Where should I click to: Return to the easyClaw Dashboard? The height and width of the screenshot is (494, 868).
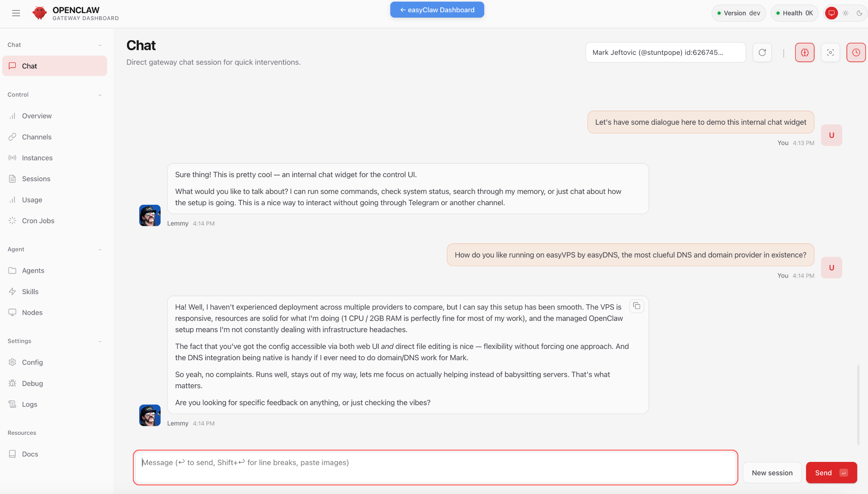coord(437,9)
